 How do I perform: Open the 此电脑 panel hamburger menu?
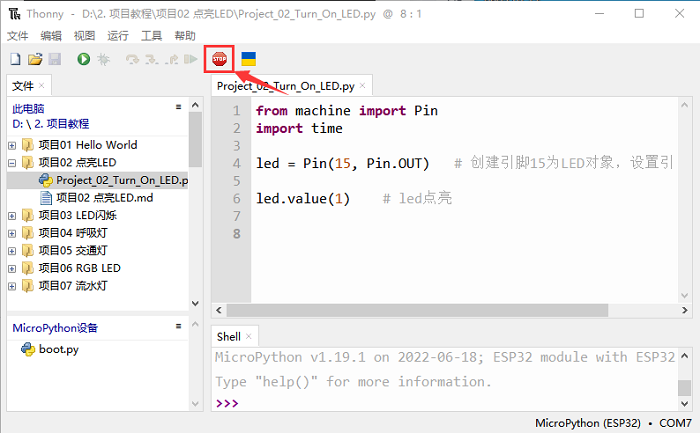[x=178, y=107]
